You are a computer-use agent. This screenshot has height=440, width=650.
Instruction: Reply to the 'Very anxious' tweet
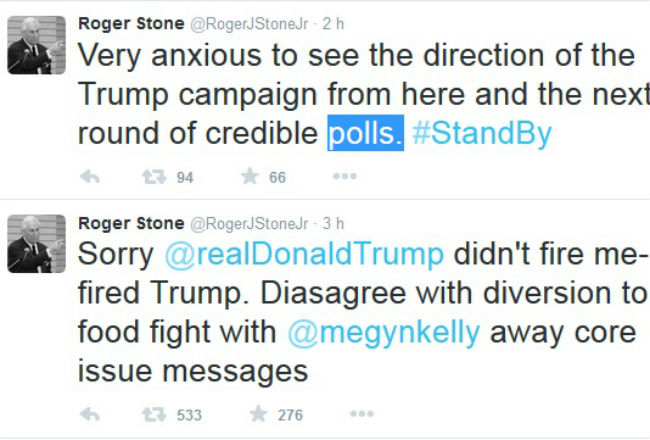[x=89, y=177]
